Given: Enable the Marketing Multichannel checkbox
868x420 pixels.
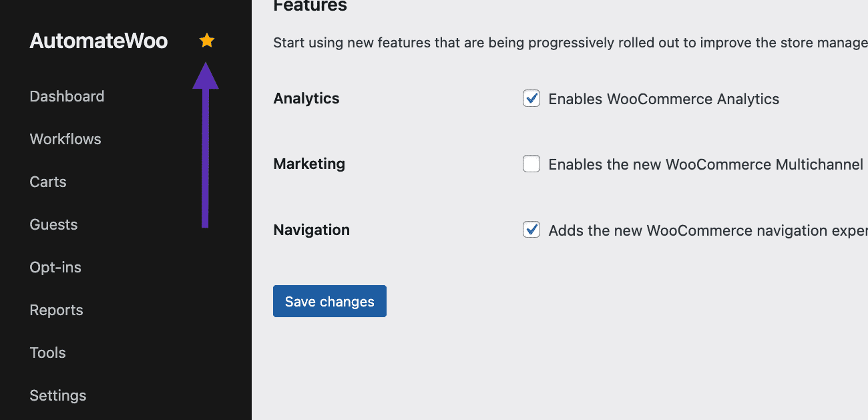Looking at the screenshot, I should pyautogui.click(x=531, y=164).
